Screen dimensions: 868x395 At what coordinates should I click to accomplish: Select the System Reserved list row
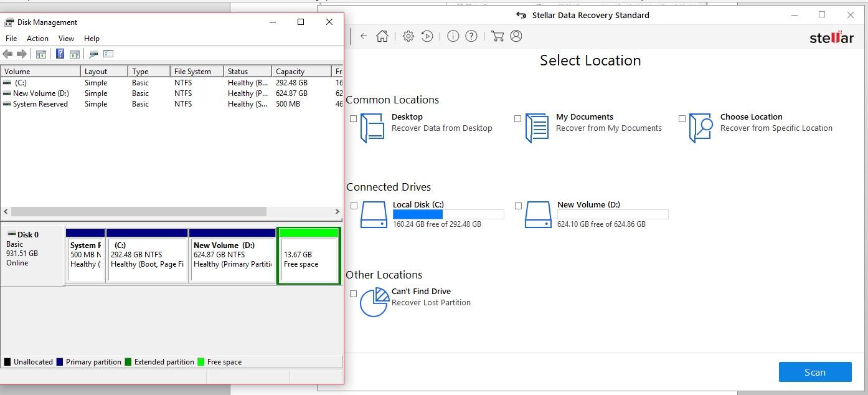point(171,104)
